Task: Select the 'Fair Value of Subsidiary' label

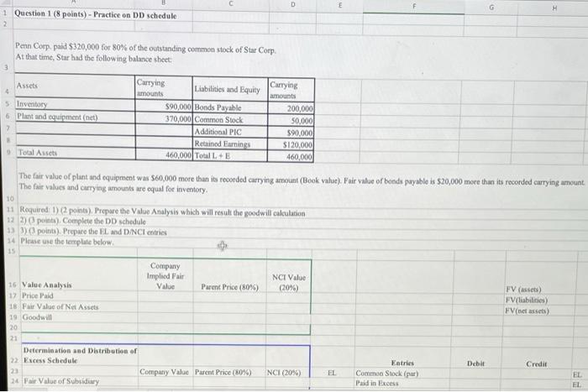Action: tap(61, 381)
